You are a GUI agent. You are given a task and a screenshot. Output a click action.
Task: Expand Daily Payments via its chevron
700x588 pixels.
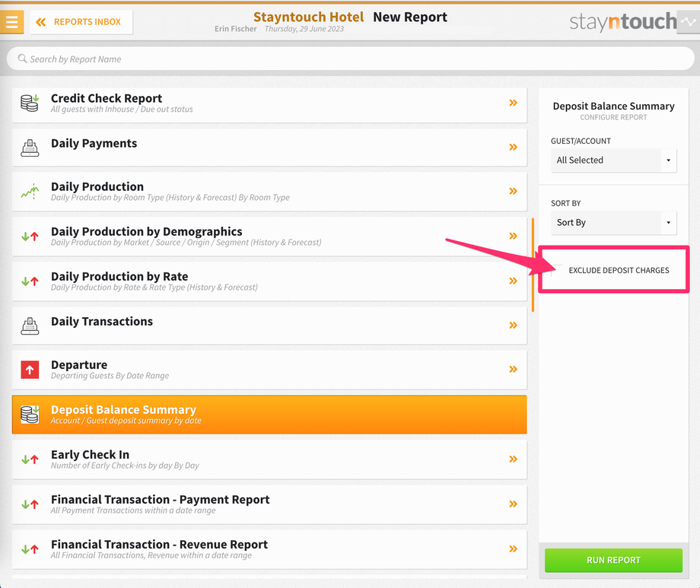[514, 147]
